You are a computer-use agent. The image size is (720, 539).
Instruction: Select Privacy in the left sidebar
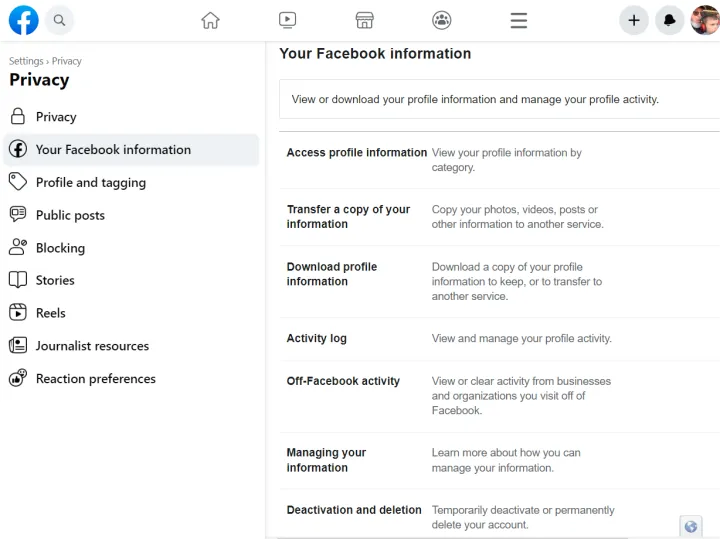coord(56,117)
